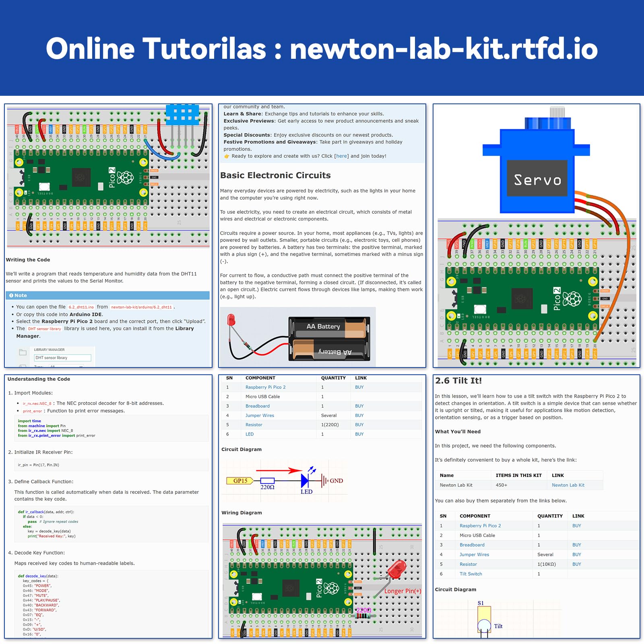Click the "ITEMS IN THIS KIT" column header
The width and height of the screenshot is (644, 644).
(x=518, y=475)
